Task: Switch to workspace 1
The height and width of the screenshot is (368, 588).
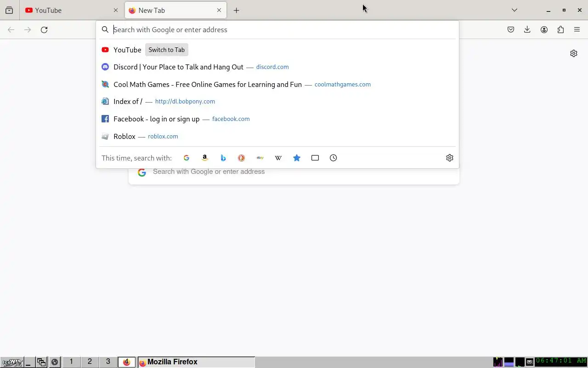Action: 71,362
